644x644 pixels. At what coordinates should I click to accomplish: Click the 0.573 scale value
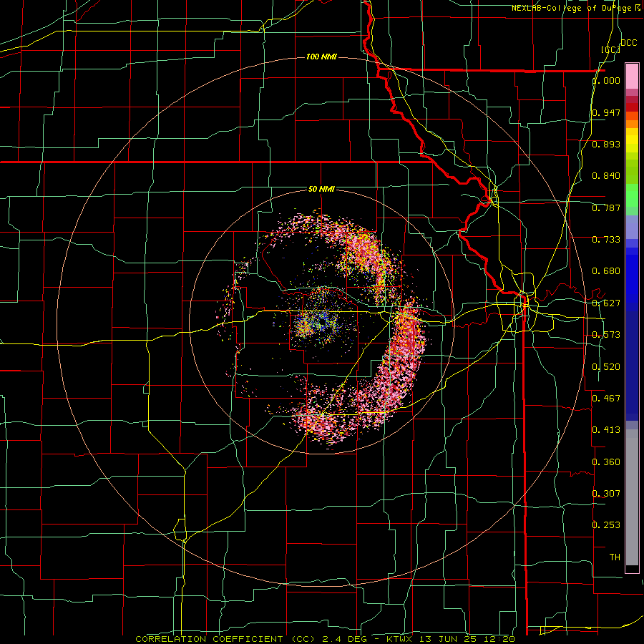[x=606, y=335]
